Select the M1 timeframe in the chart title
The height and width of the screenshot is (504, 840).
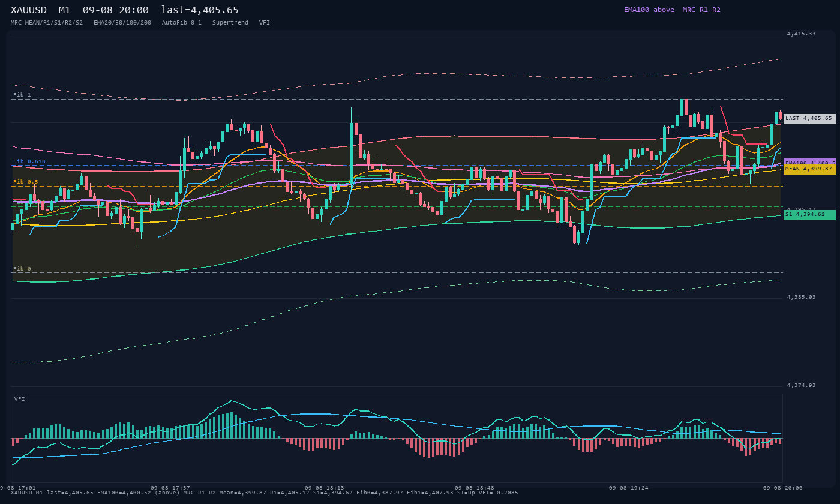[65, 10]
